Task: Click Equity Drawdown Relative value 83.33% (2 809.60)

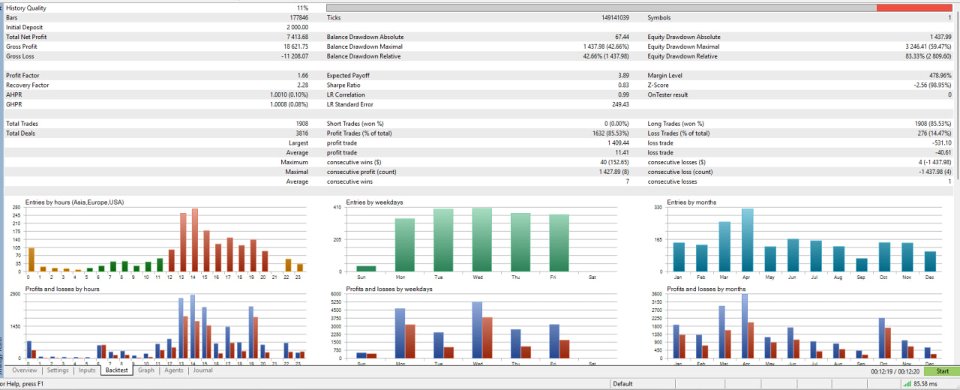Action: coord(928,56)
